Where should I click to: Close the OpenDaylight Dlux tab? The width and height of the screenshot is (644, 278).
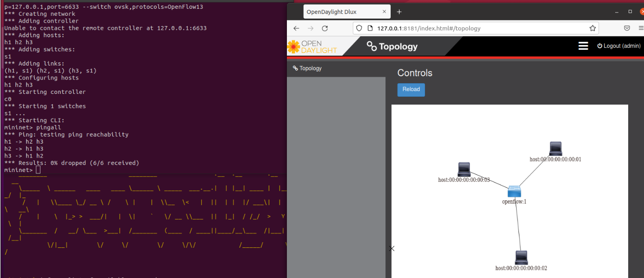click(x=384, y=12)
